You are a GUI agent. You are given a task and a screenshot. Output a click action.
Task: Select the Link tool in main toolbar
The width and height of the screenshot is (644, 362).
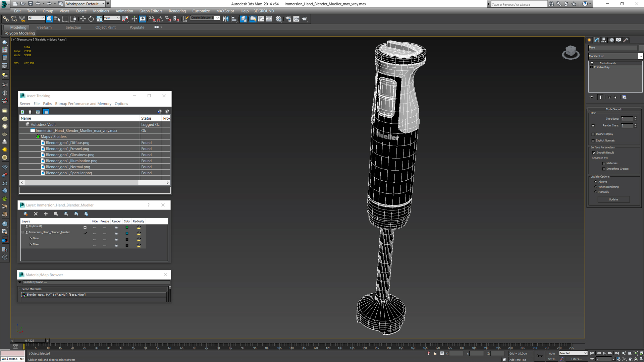tap(6, 19)
